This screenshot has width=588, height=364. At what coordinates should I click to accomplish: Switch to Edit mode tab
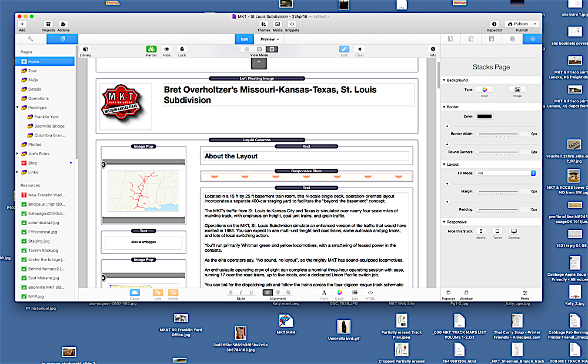[x=245, y=39]
